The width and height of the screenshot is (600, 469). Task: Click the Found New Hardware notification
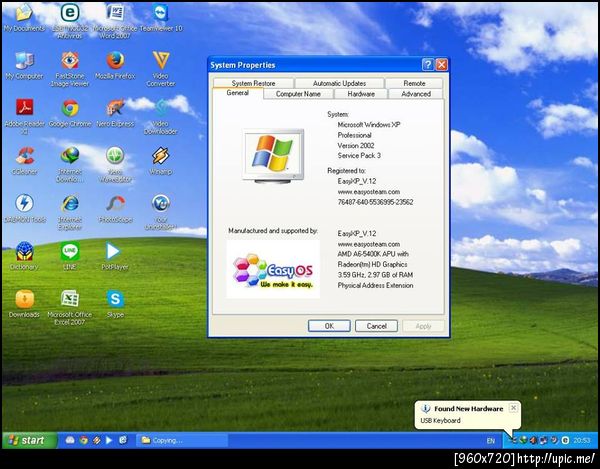coord(468,415)
